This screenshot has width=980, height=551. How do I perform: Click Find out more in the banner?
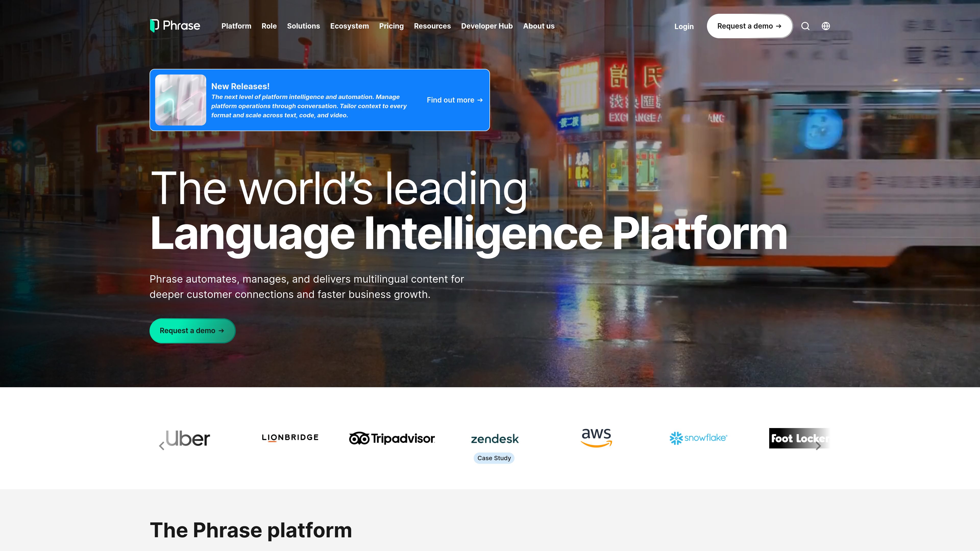(455, 100)
